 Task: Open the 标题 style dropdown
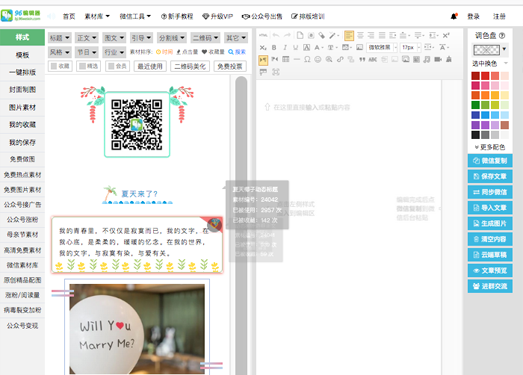(x=59, y=38)
